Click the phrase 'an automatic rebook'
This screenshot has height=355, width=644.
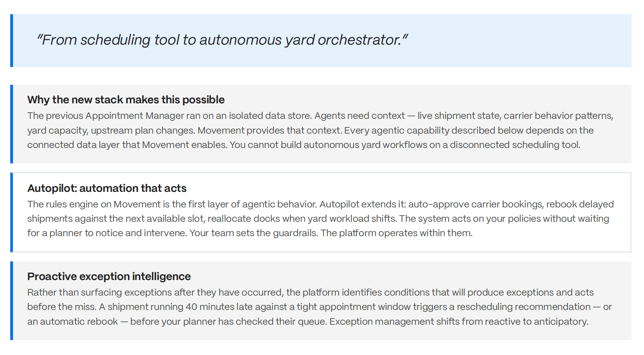point(72,322)
